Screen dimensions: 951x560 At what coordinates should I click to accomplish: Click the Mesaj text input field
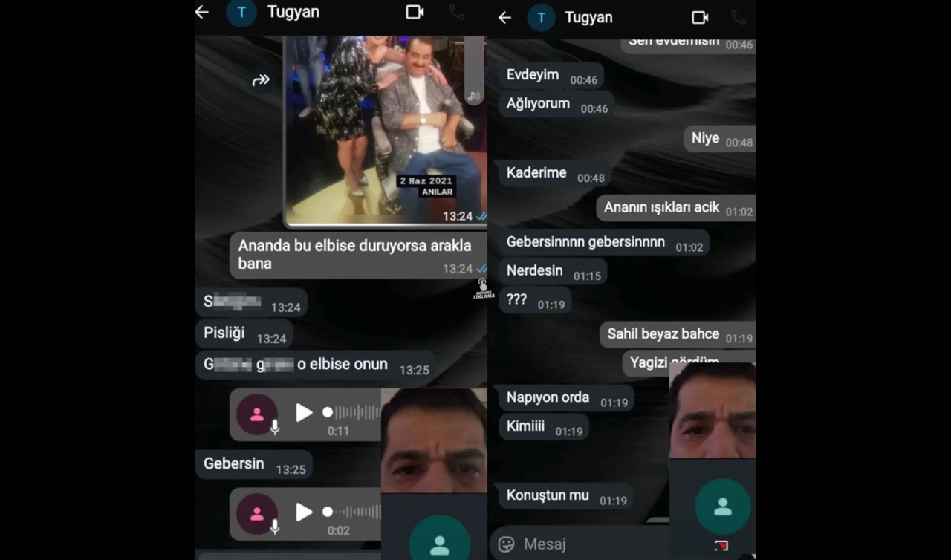tap(580, 544)
